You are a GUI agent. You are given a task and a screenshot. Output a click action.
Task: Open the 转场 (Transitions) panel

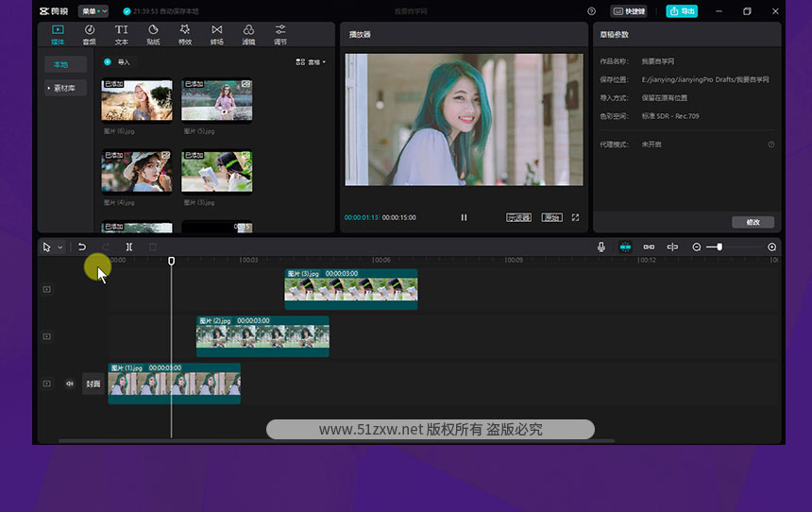point(217,34)
